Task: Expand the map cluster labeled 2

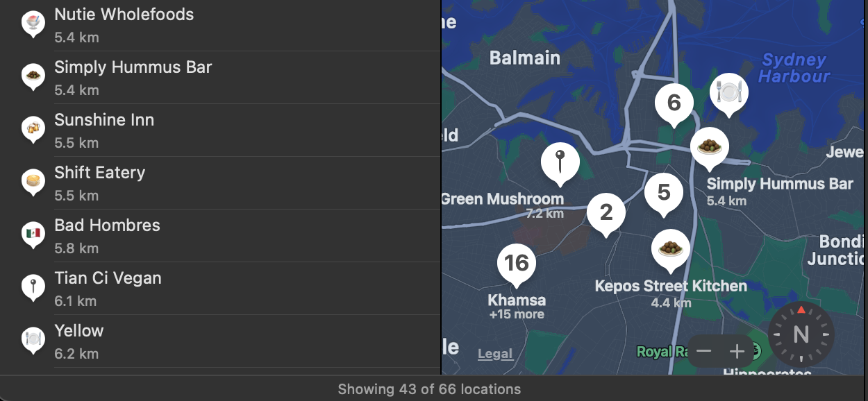Action: coord(606,214)
